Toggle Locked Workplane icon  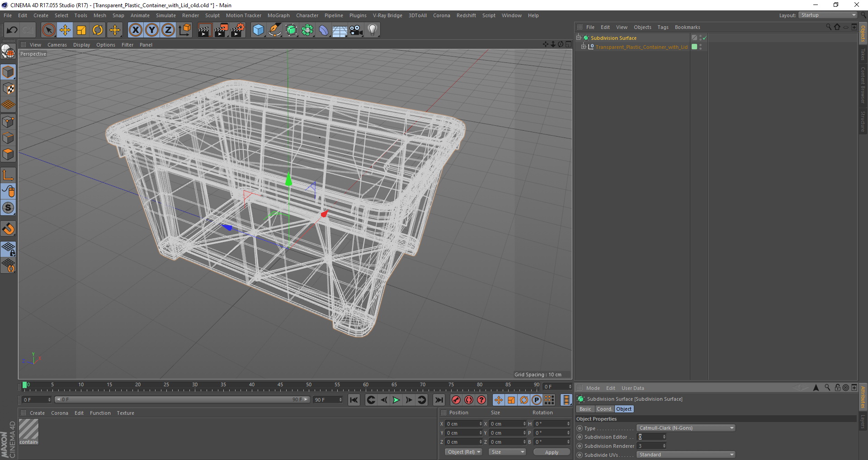(8, 249)
